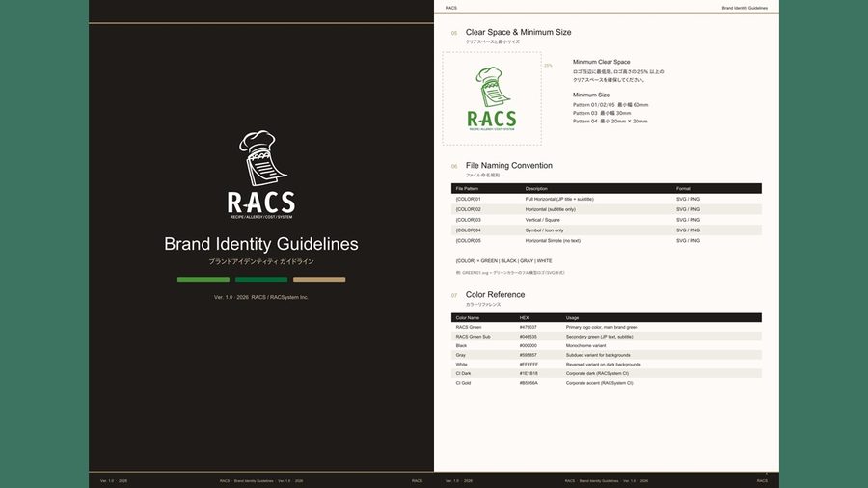868x488 pixels.
Task: Click the Clear Space & Minimum Size heading
Action: [518, 32]
